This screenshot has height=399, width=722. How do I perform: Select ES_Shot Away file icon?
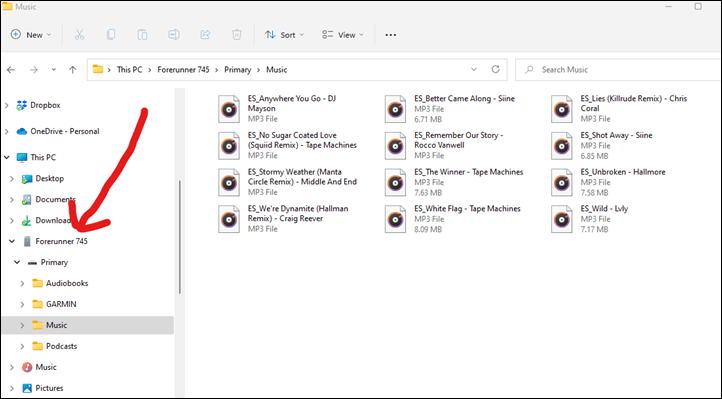tap(562, 146)
